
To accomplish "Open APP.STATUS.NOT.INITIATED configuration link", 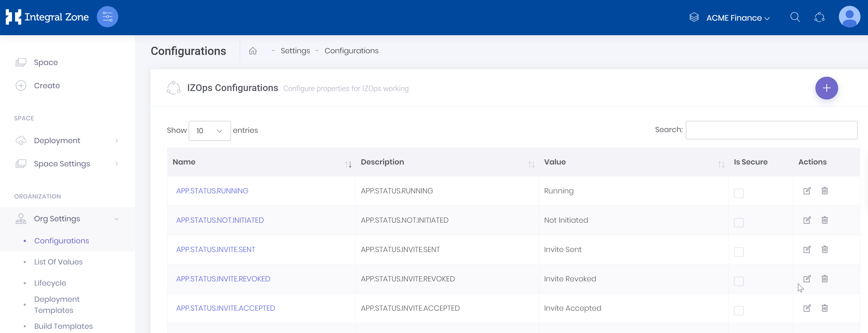I will [220, 220].
